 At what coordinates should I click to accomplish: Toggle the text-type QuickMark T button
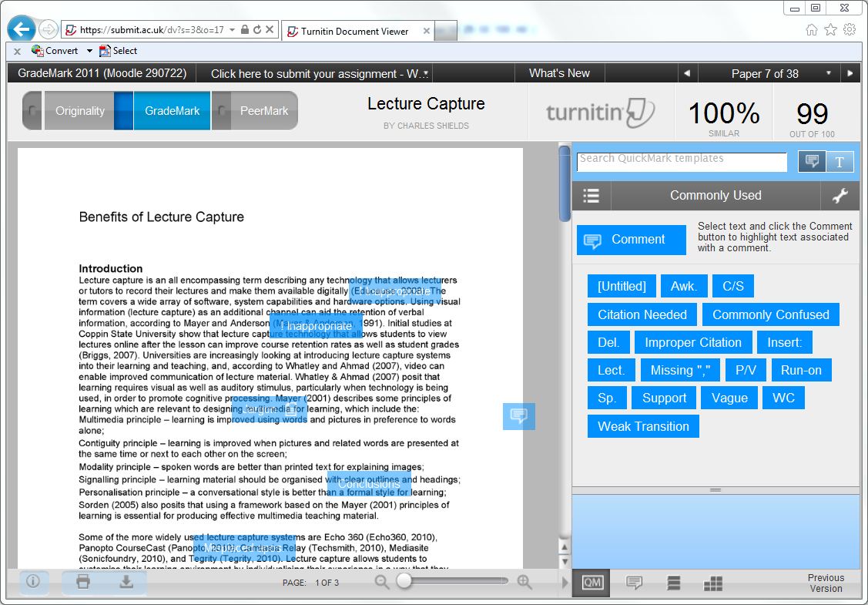coord(840,162)
